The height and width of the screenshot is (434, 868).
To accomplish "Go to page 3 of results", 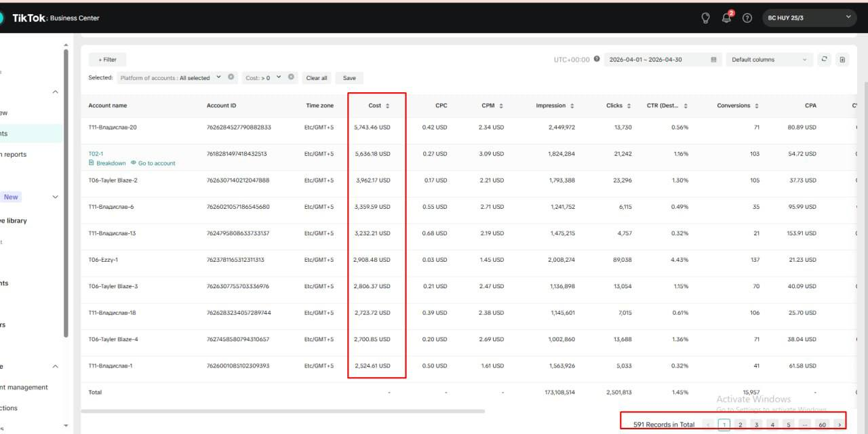I will pos(756,425).
